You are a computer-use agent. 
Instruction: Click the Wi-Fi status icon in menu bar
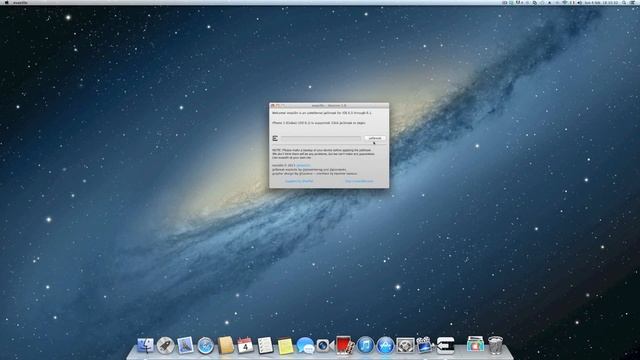564,2
